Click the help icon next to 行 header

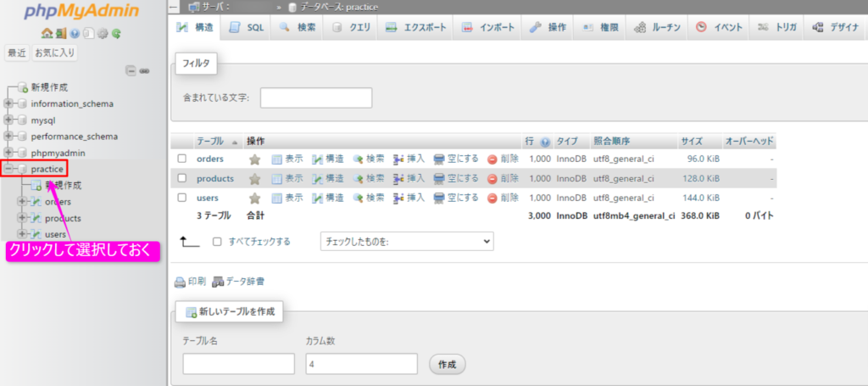[x=545, y=142]
